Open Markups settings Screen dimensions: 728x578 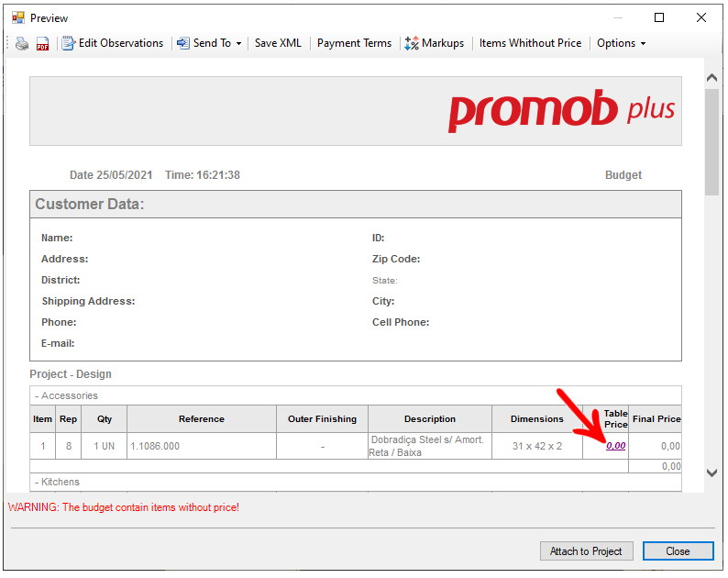434,43
